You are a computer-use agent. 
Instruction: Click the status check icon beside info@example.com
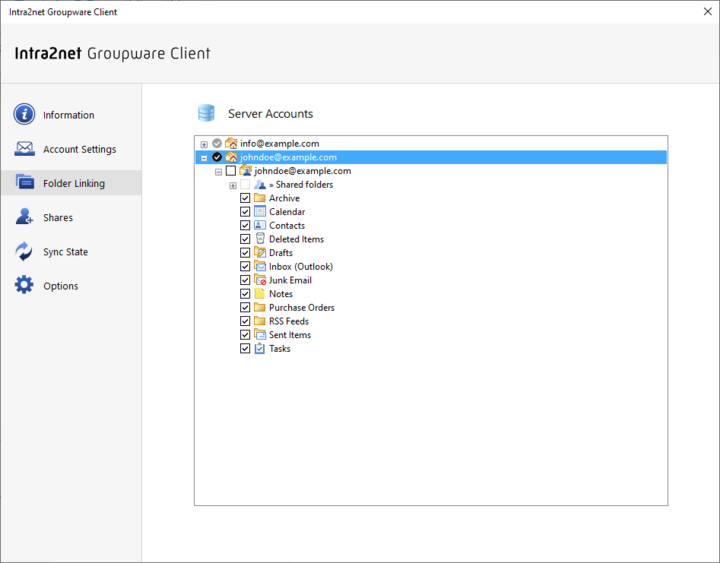pyautogui.click(x=217, y=143)
